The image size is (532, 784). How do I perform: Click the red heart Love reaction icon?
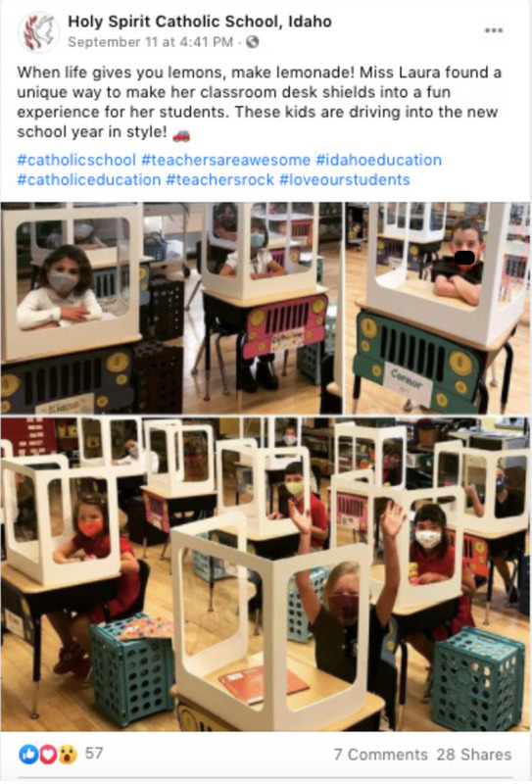(48, 754)
